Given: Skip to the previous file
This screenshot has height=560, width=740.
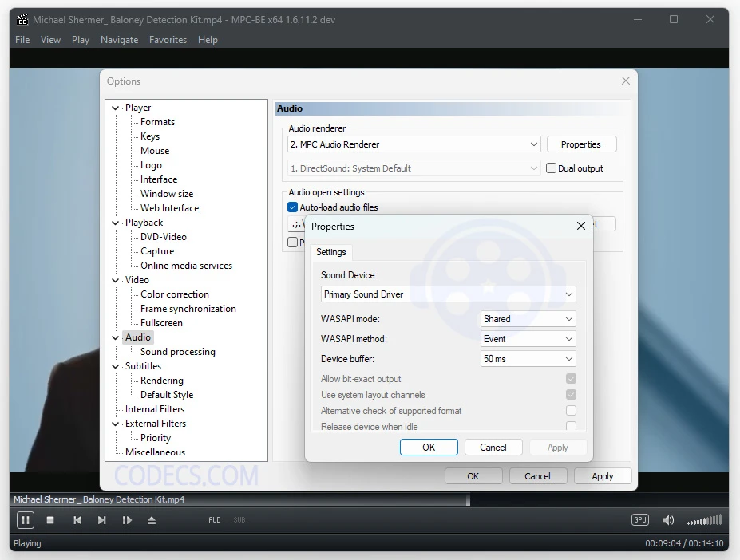Looking at the screenshot, I should [x=77, y=520].
